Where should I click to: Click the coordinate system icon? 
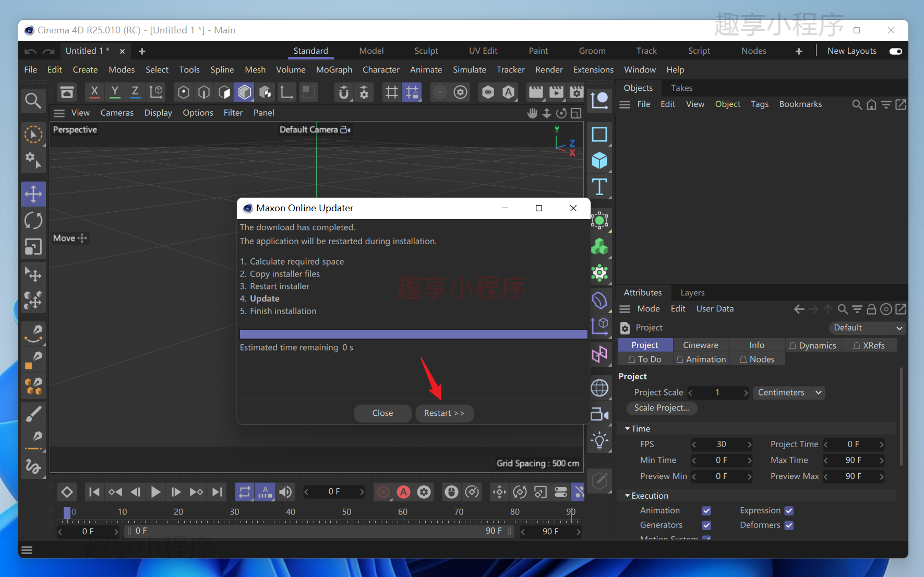(156, 92)
